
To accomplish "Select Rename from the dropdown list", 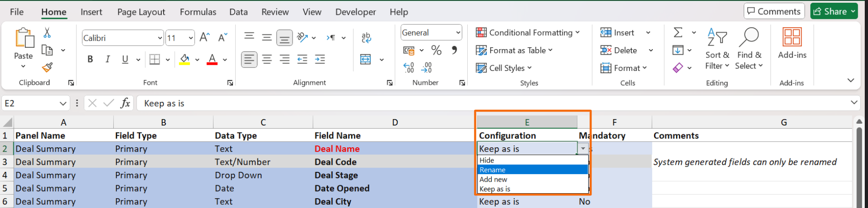I will tap(532, 170).
